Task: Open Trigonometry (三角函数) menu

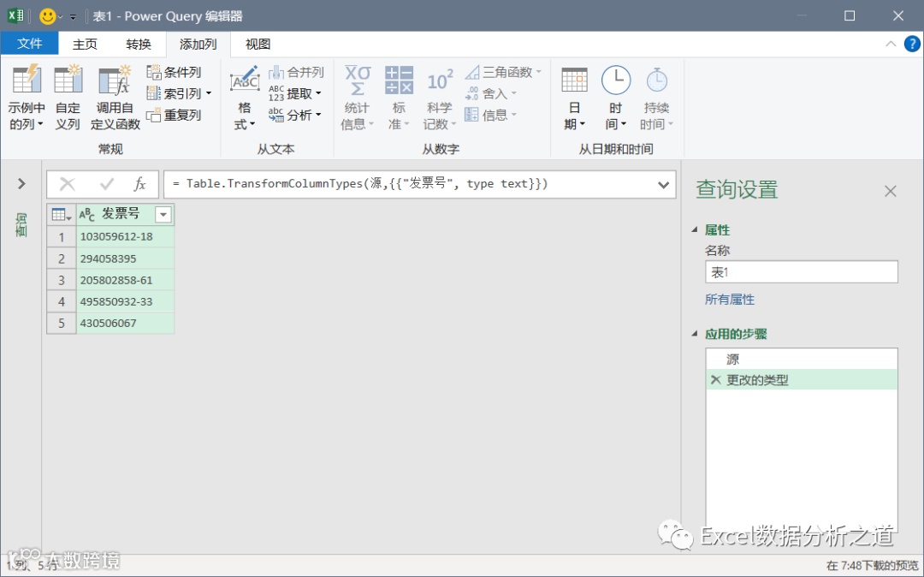Action: pos(503,72)
